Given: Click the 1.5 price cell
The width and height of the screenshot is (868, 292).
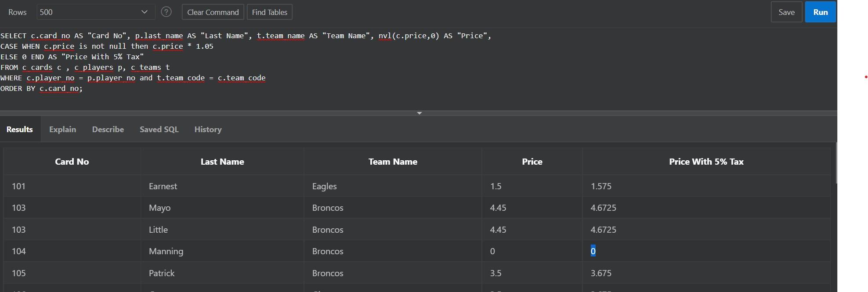Looking at the screenshot, I should coord(532,186).
